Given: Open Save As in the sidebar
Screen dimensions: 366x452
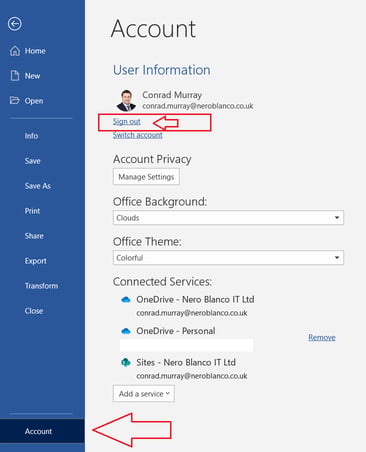Looking at the screenshot, I should [38, 186].
